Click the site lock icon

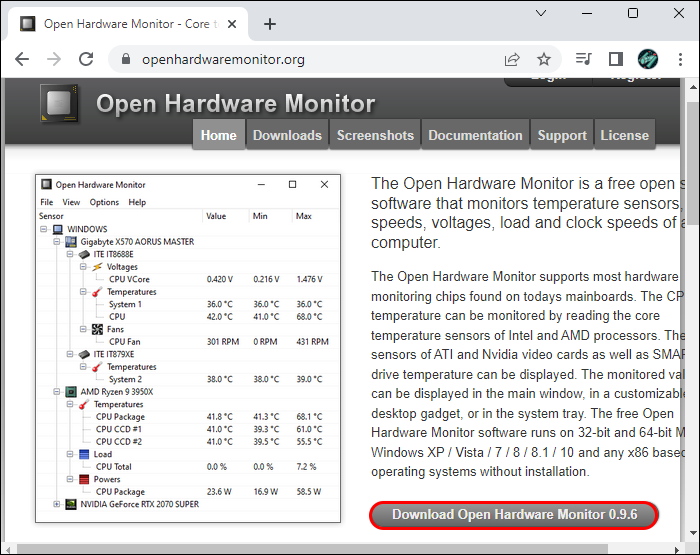126,59
